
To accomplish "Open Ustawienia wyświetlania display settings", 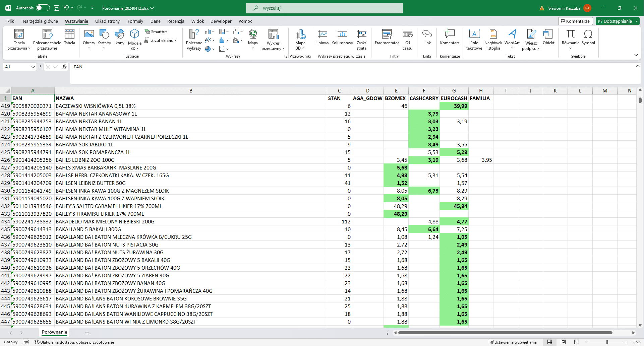I will 513,342.
